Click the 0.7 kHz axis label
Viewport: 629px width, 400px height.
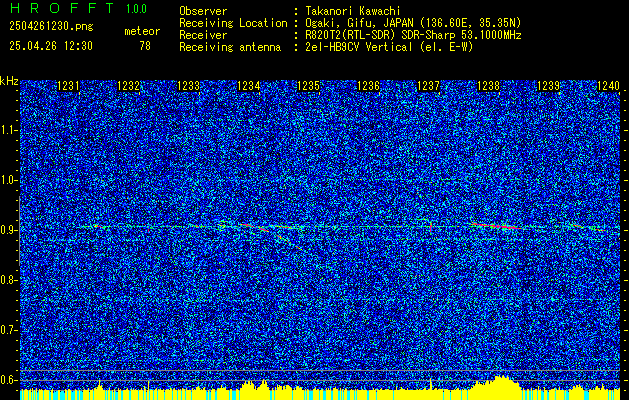(x=8, y=330)
